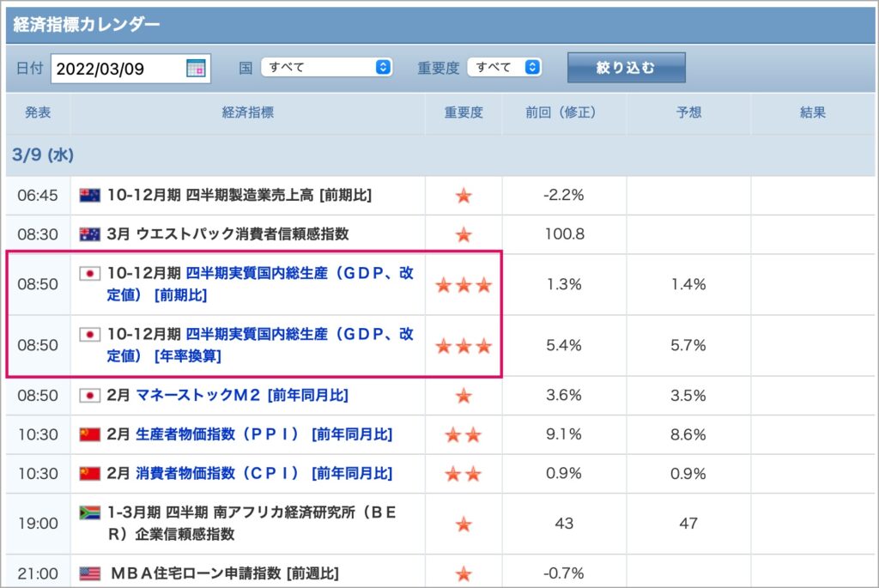Click the MBA住宅ローン申請指数 indicator name
Image resolution: width=879 pixels, height=588 pixels.
225,573
